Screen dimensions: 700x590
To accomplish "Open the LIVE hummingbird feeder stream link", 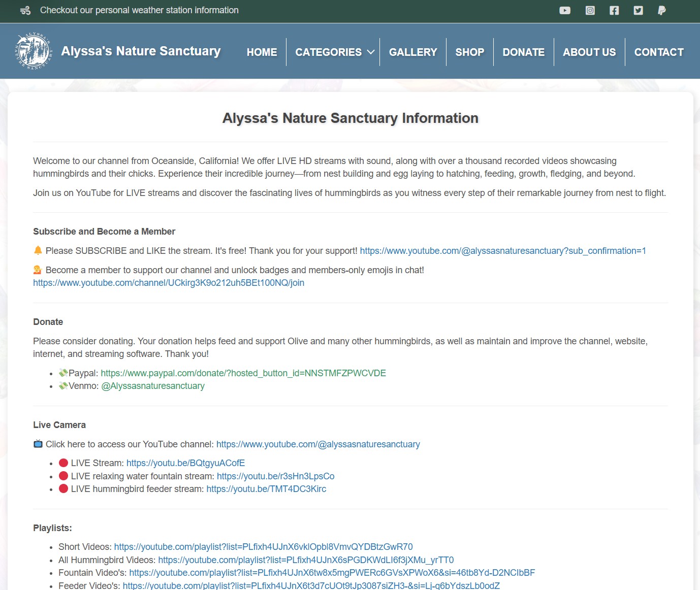I will [266, 489].
